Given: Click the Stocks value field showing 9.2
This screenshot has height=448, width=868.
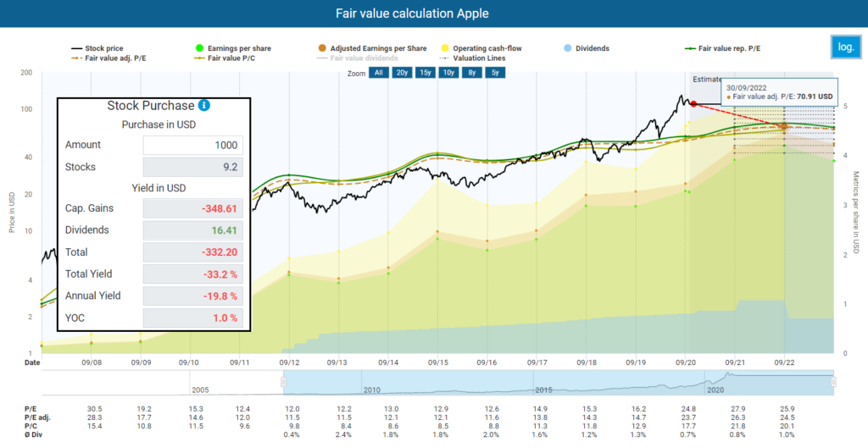Looking at the screenshot, I should pos(192,167).
